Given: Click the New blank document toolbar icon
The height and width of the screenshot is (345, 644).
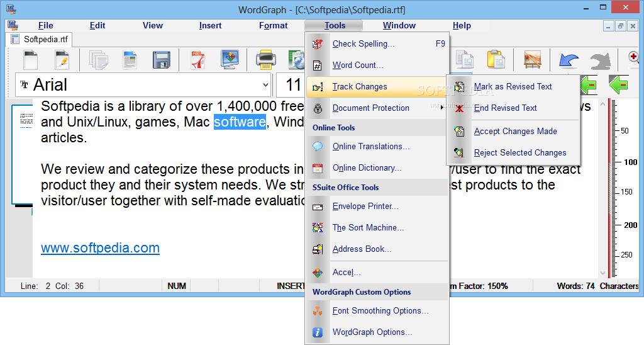Looking at the screenshot, I should click(30, 60).
